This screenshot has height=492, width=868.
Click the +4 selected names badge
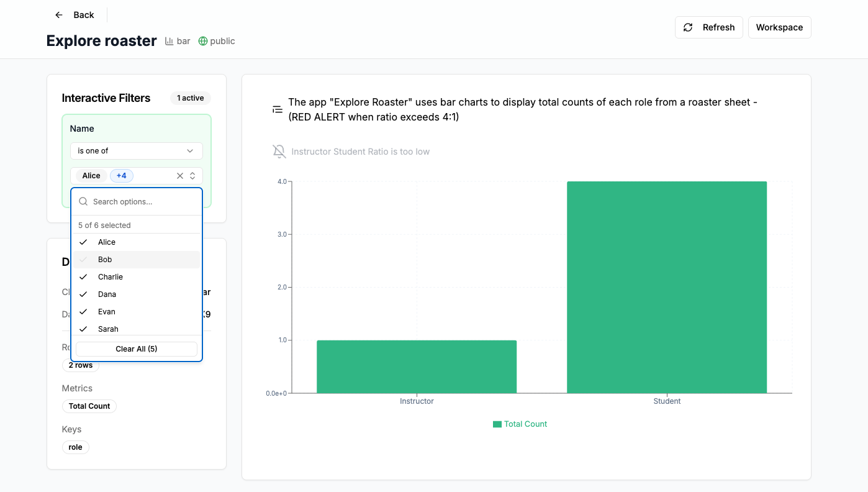point(122,176)
